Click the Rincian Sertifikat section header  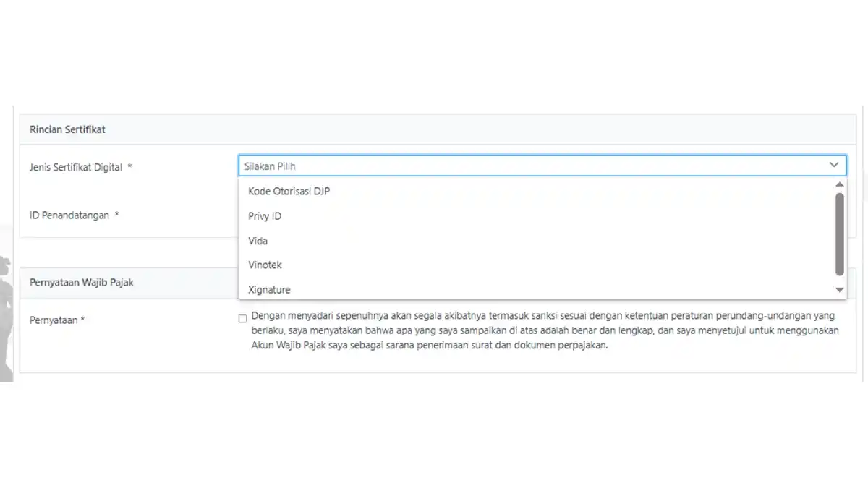[67, 129]
